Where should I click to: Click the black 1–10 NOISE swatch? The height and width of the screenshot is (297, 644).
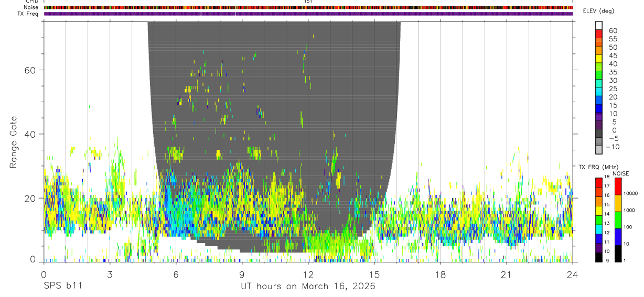619,252
